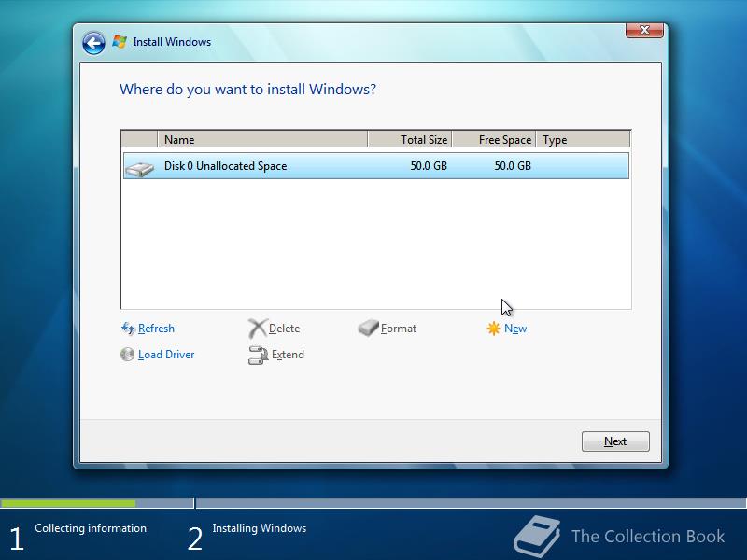Click the Collecting information step label
This screenshot has height=560, width=747.
point(91,528)
